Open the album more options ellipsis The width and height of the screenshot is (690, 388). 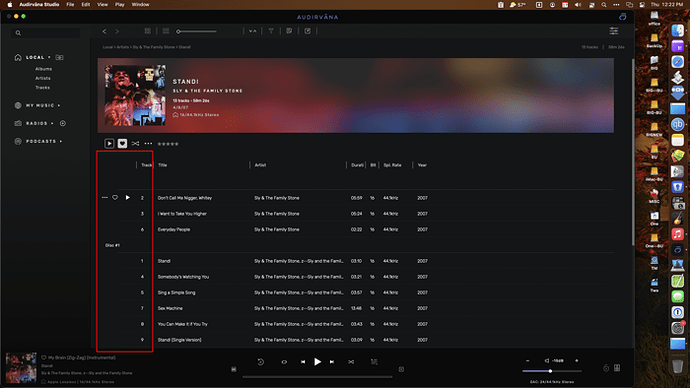[148, 143]
